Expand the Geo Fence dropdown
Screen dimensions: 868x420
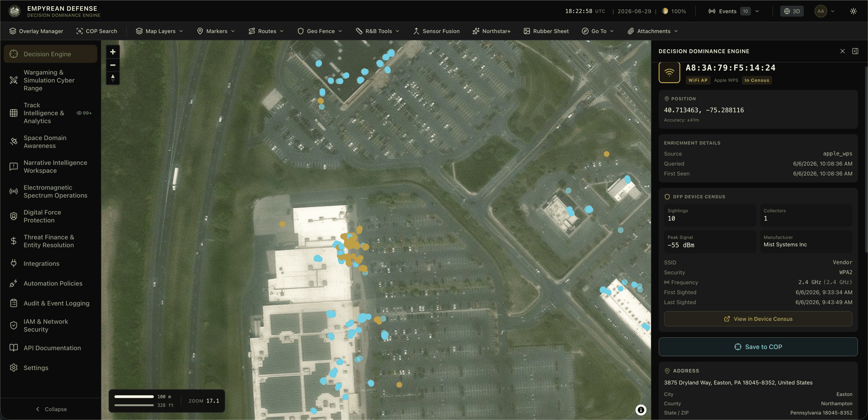[320, 31]
